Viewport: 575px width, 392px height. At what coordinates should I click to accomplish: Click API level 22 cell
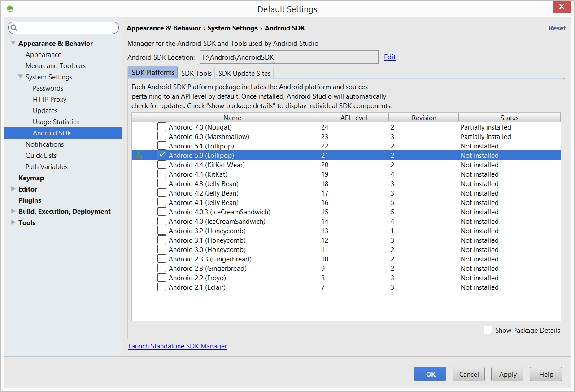point(325,146)
